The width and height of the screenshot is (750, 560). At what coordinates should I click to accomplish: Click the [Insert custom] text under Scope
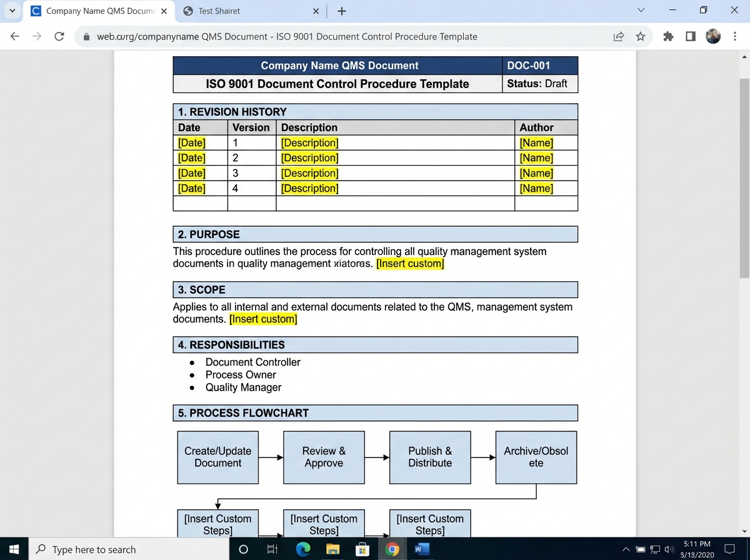coord(263,319)
